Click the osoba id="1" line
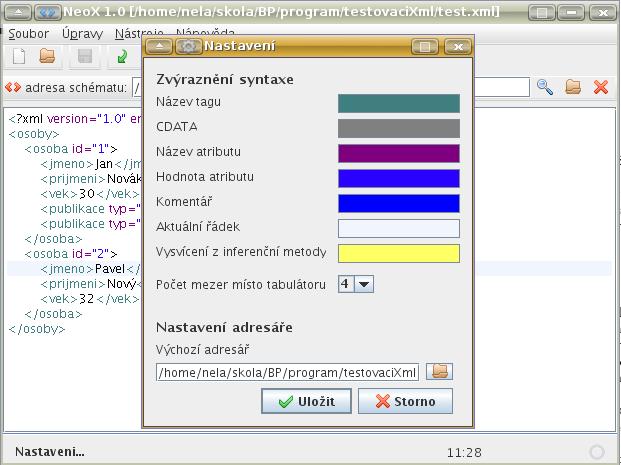Image resolution: width=621 pixels, height=465 pixels. point(71,149)
